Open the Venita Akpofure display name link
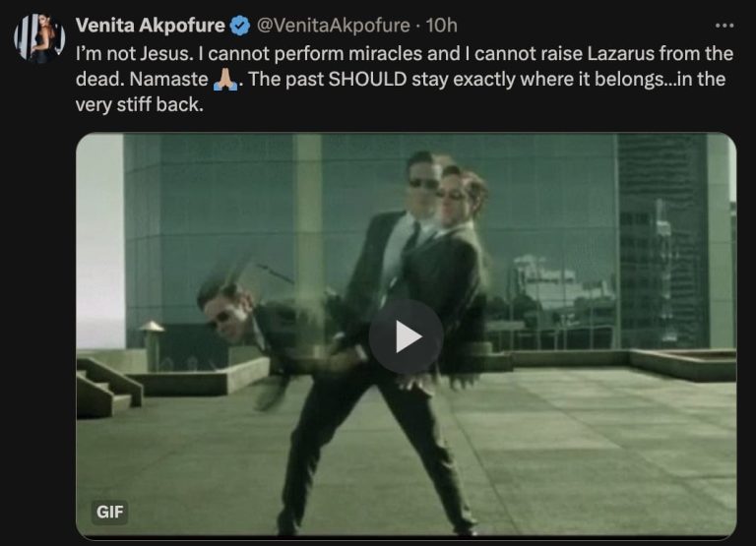 point(150,26)
